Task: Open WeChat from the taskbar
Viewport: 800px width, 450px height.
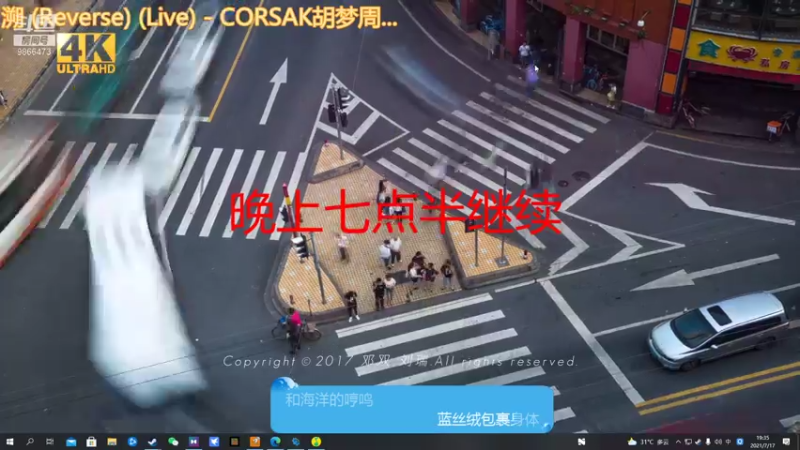Action: pyautogui.click(x=173, y=442)
